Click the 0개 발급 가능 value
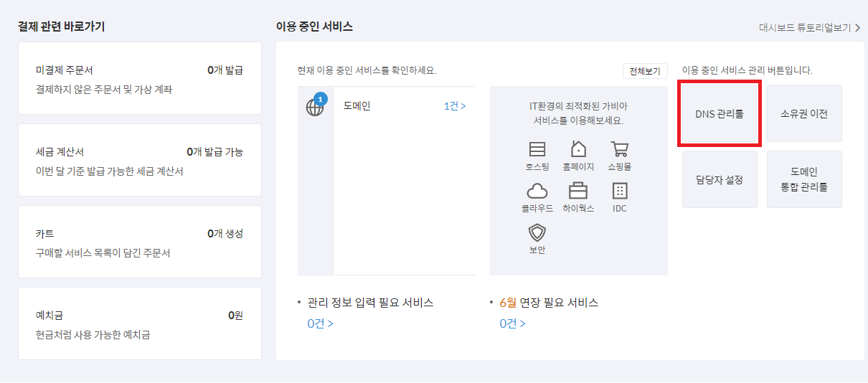The image size is (868, 383). 214,152
